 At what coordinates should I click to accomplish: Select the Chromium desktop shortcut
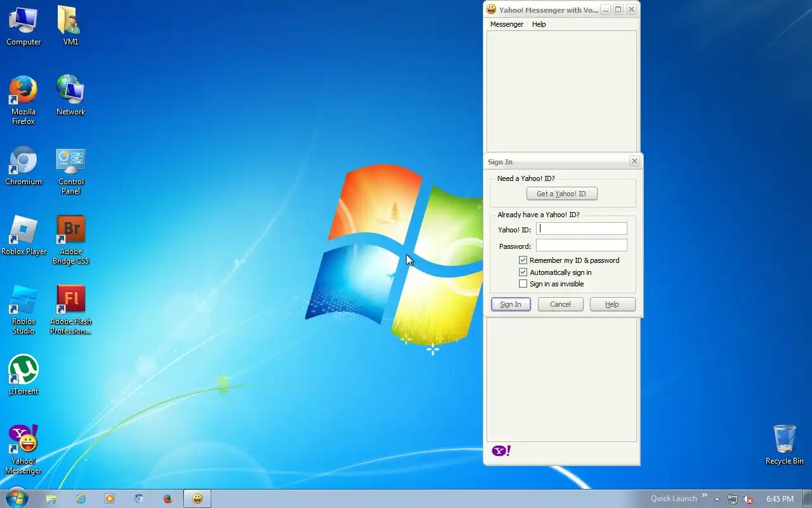(23, 166)
